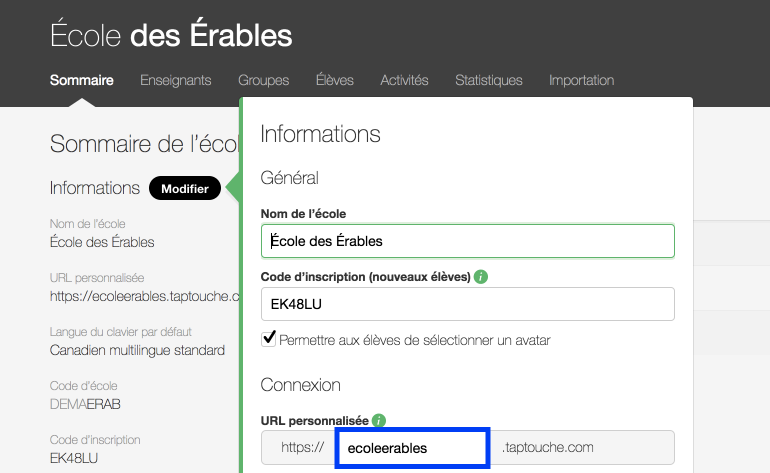Click the École des Érables page title
The width and height of the screenshot is (770, 473).
point(171,37)
